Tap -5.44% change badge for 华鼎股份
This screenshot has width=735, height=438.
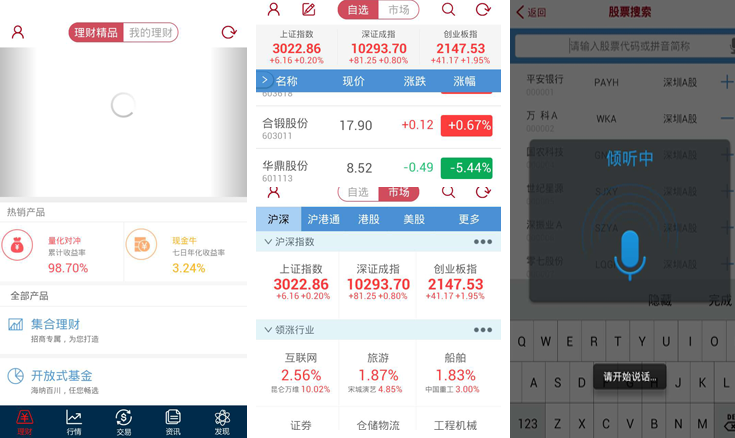click(466, 168)
